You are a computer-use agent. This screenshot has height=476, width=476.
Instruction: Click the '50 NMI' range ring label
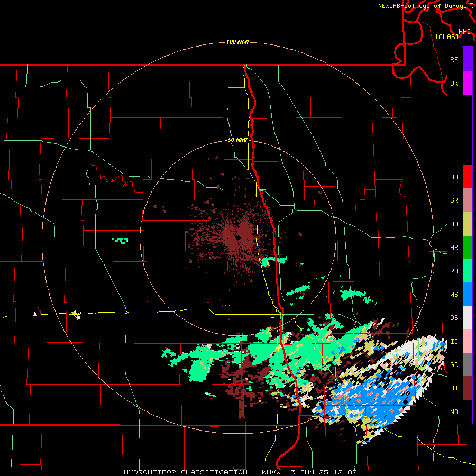237,140
